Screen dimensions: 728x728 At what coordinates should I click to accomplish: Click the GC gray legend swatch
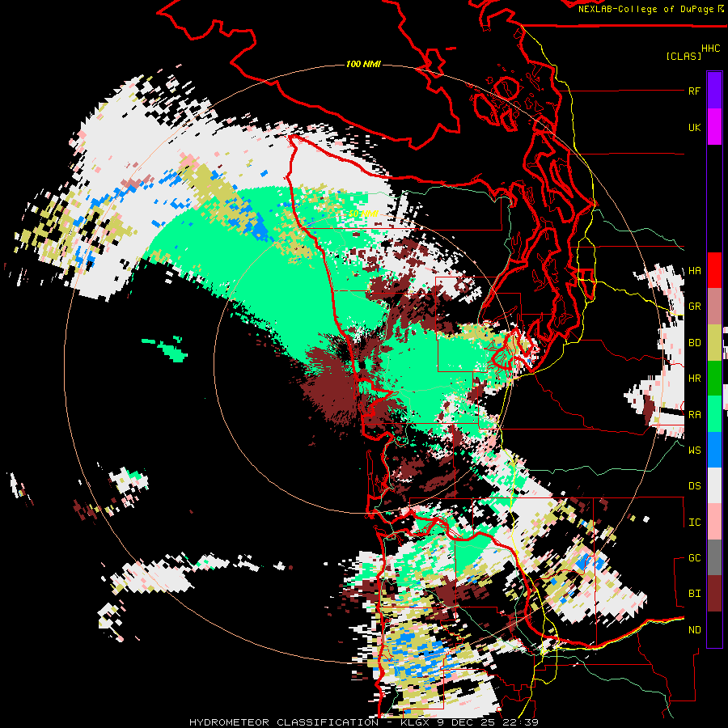tap(714, 557)
